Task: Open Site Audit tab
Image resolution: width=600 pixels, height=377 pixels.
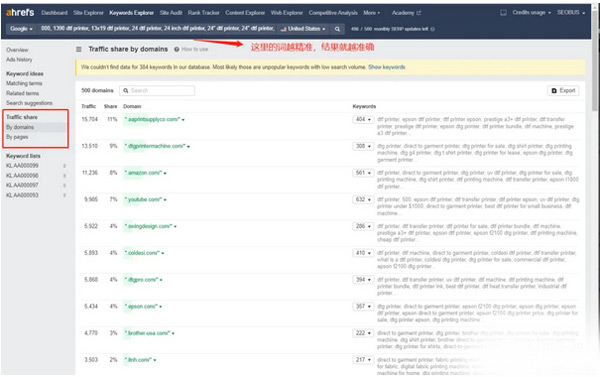Action: click(171, 13)
